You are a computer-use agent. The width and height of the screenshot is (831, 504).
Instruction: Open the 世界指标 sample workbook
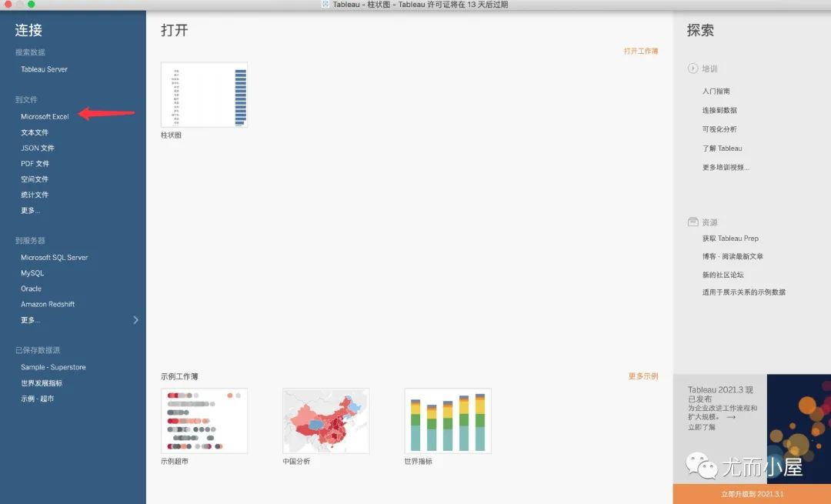tap(448, 421)
